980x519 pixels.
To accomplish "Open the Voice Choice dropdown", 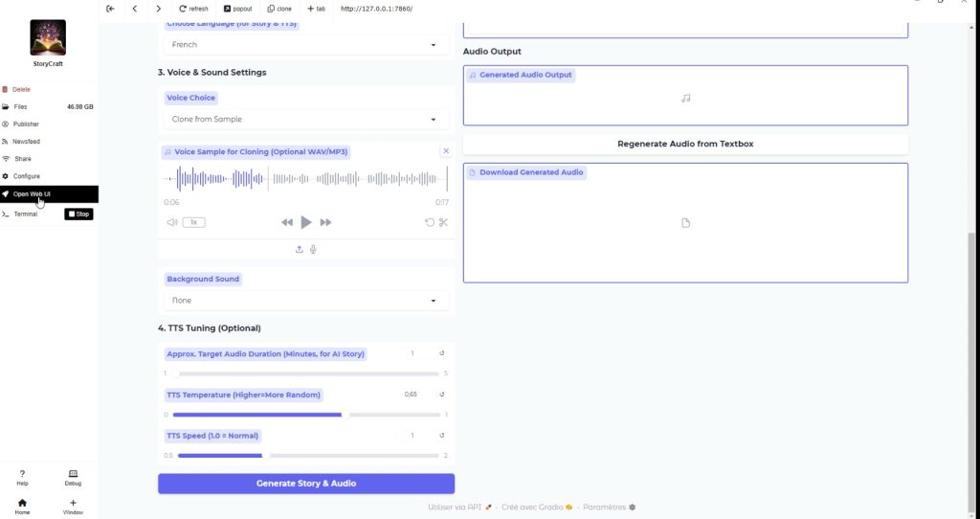I will (305, 120).
